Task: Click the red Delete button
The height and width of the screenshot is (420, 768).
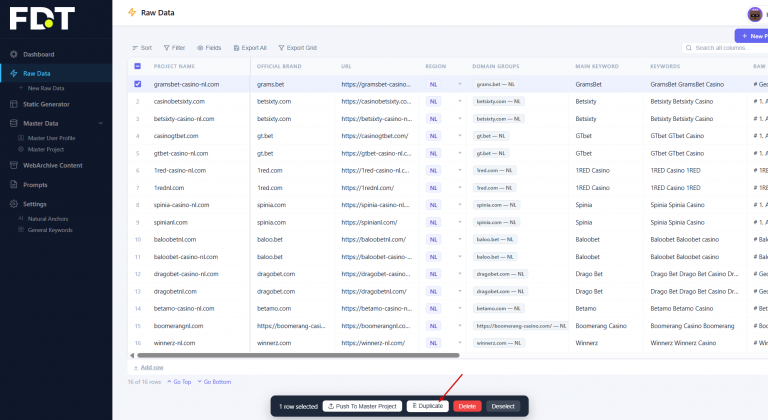Action: coord(467,406)
